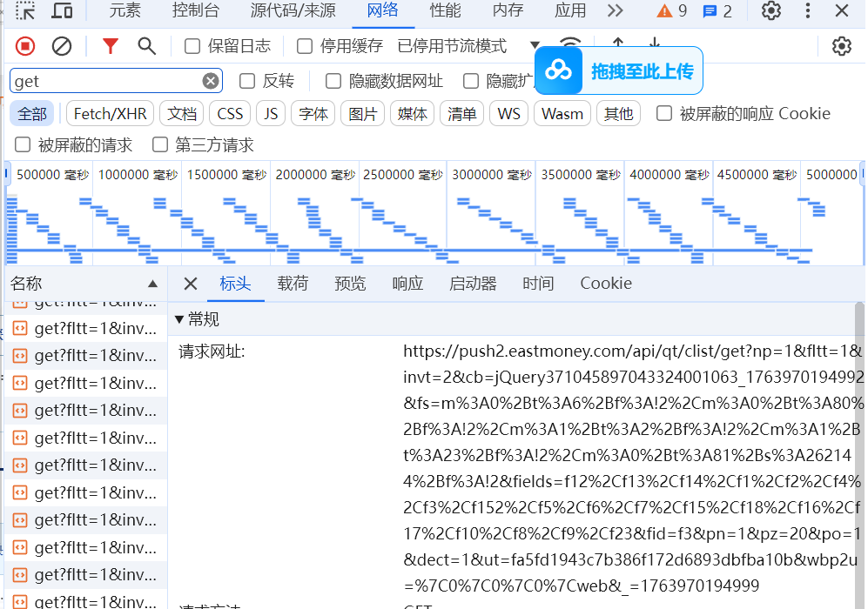Filter by Img (图片) type
The image size is (868, 609).
[362, 113]
